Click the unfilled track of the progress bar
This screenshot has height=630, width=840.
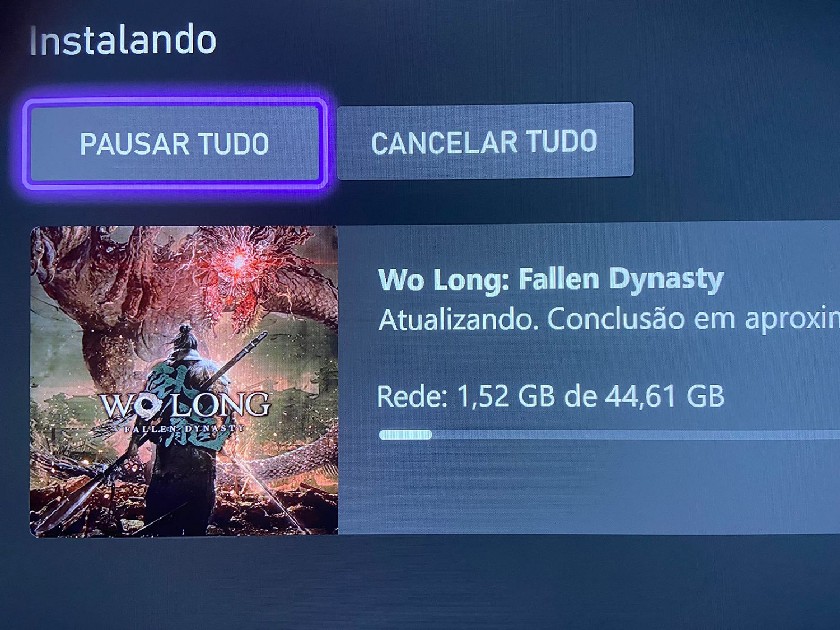[x=636, y=435]
